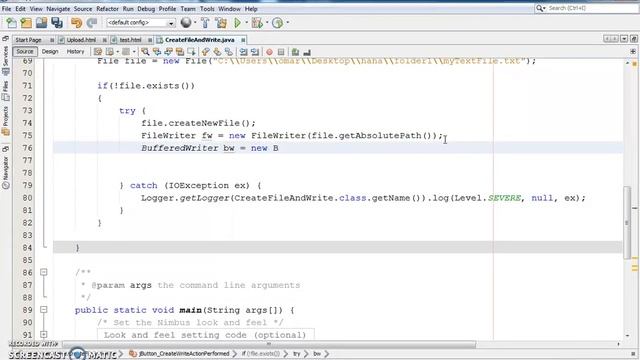The image size is (640, 360).
Task: Click the Search (Ctrl+I) input field
Action: [592, 8]
